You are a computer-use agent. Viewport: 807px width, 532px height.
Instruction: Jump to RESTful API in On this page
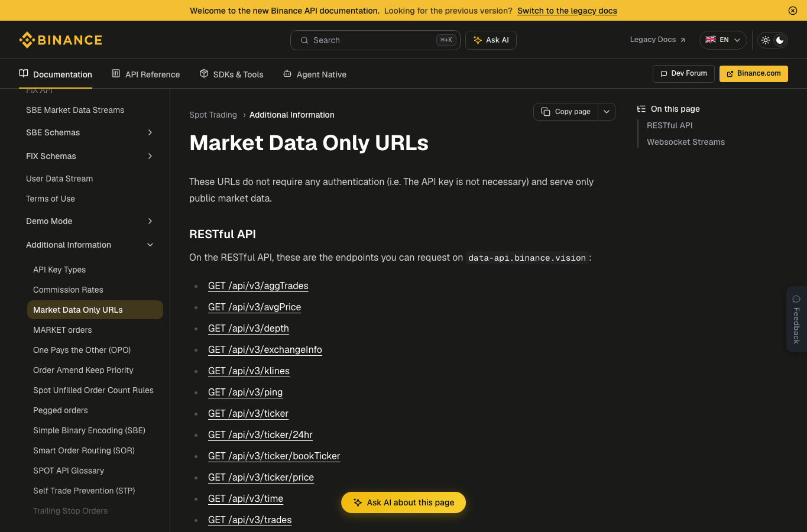[x=669, y=125]
